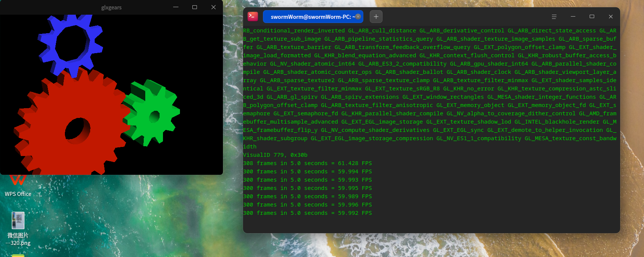Click the 59.995 FPS output line
Image resolution: width=644 pixels, height=257 pixels.
[307, 188]
